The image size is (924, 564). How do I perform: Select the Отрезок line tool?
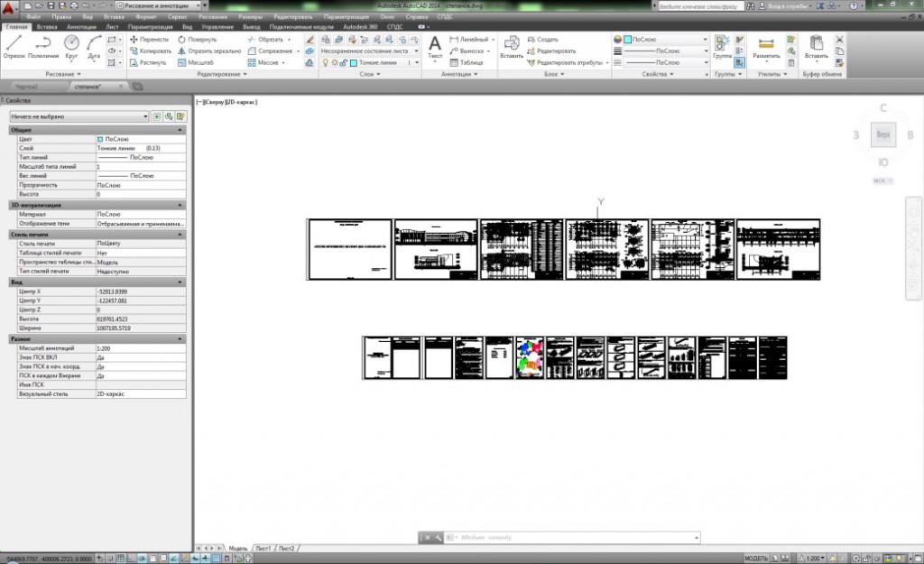pos(14,47)
